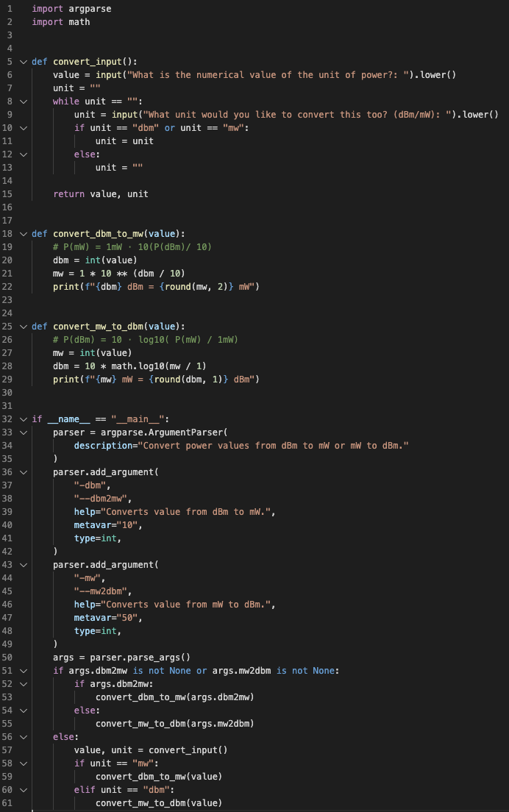Click line number 15 in the gutter
The height and width of the screenshot is (812, 509).
tap(7, 194)
